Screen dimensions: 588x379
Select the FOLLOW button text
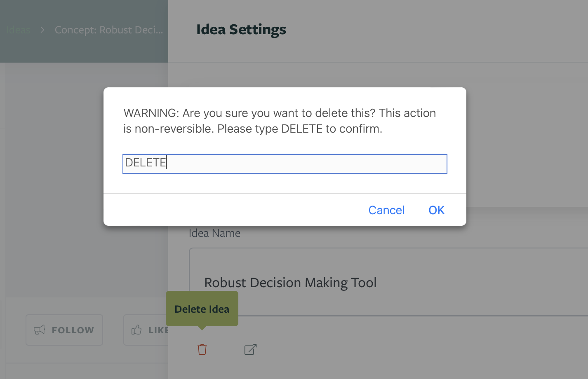pyautogui.click(x=73, y=330)
